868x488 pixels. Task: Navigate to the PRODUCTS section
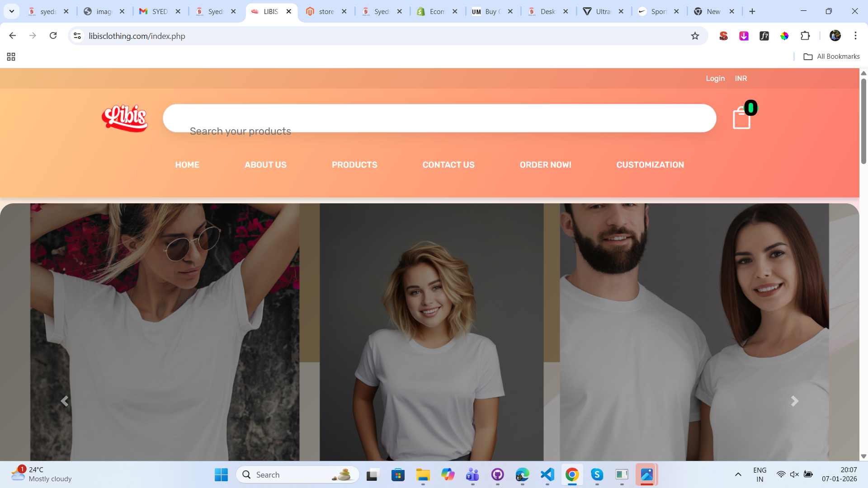(354, 164)
